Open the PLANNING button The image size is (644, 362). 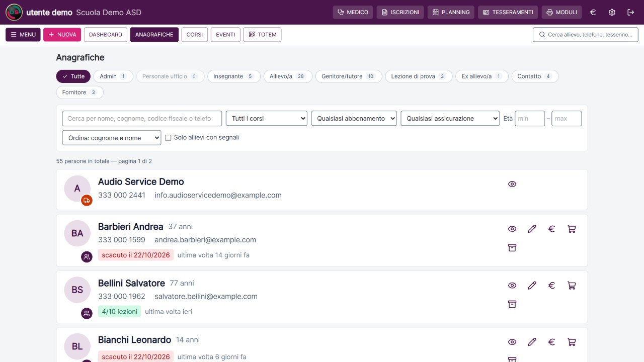coord(451,12)
